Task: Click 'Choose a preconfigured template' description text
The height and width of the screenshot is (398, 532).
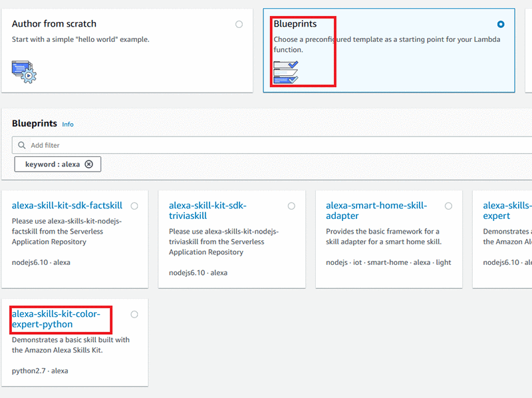Action: click(x=387, y=45)
